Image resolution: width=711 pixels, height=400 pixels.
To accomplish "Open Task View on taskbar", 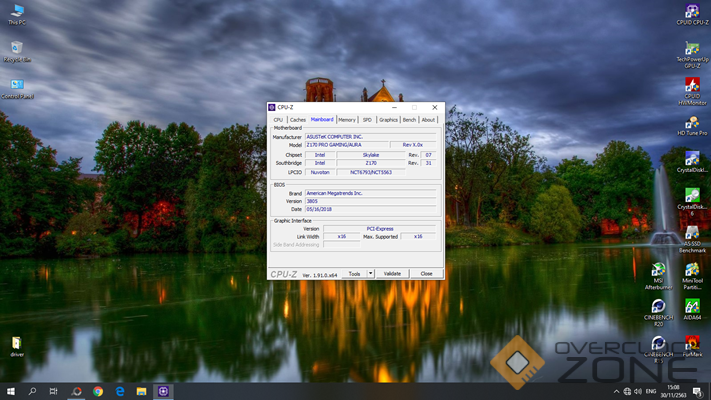I will (54, 391).
